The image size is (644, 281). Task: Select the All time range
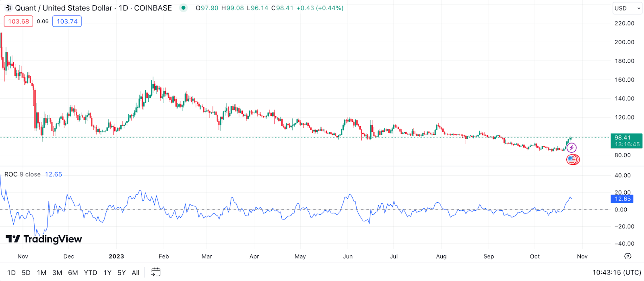pos(136,273)
